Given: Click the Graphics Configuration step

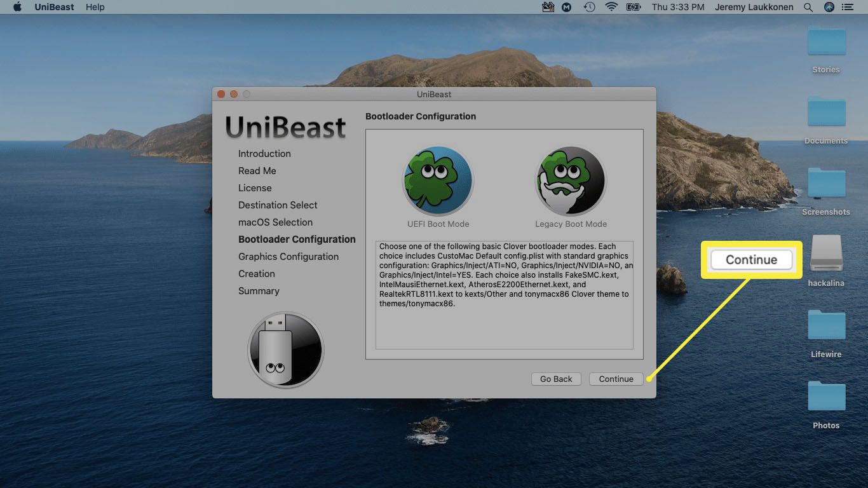Looking at the screenshot, I should [288, 257].
